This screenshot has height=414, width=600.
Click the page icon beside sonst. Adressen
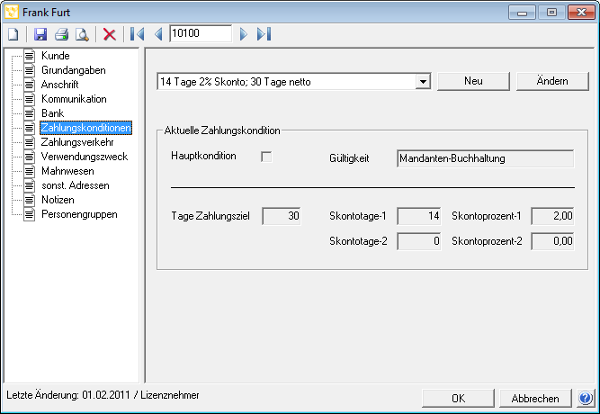click(29, 186)
